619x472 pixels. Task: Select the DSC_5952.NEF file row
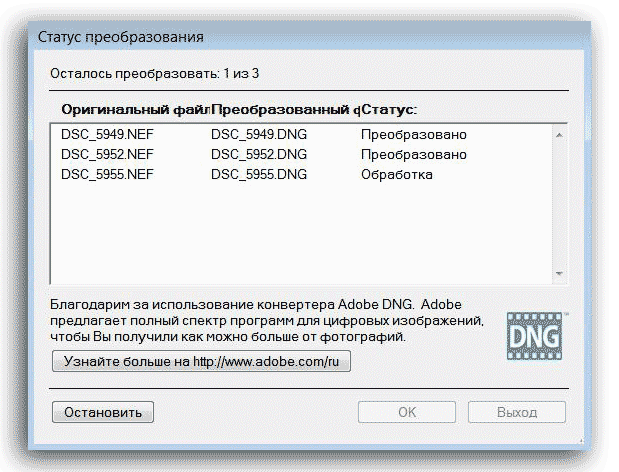tap(301, 154)
